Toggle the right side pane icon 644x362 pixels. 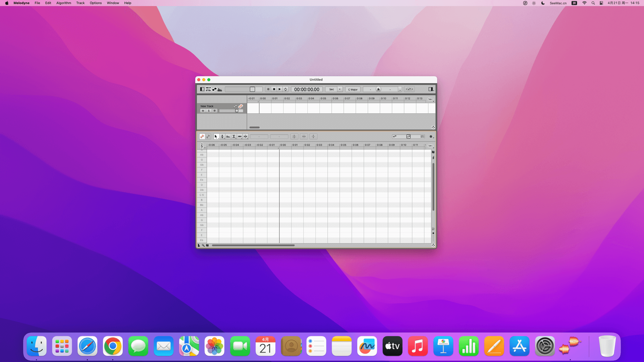click(431, 89)
